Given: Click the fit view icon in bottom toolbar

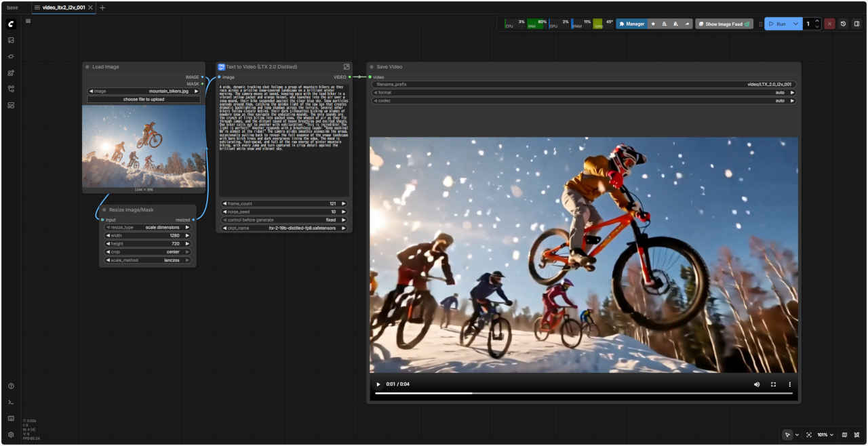Looking at the screenshot, I should (809, 434).
